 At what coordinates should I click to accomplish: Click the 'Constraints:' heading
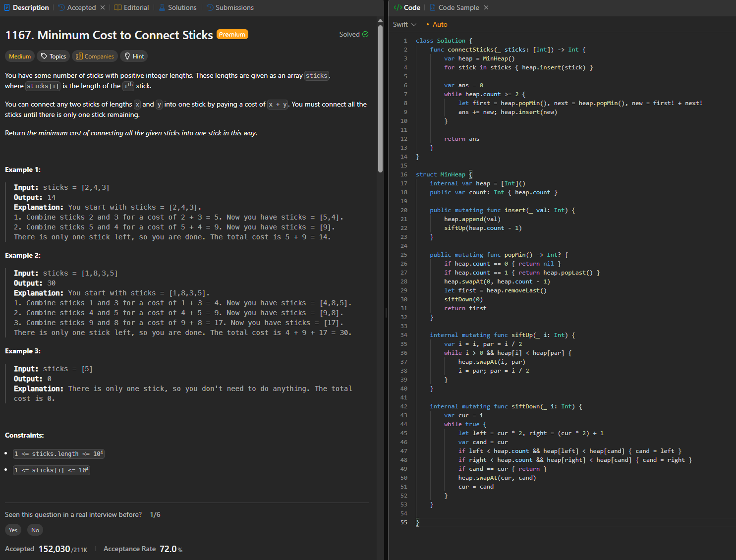pyautogui.click(x=24, y=435)
